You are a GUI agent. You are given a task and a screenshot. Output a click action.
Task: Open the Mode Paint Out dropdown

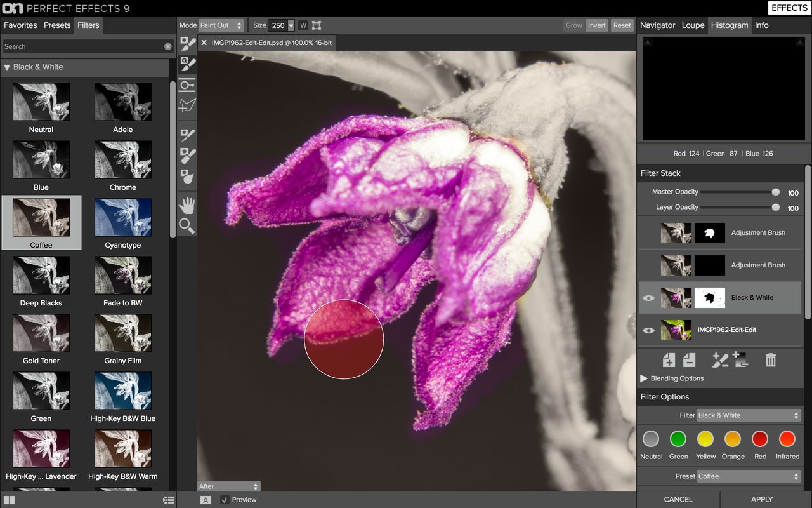point(221,25)
